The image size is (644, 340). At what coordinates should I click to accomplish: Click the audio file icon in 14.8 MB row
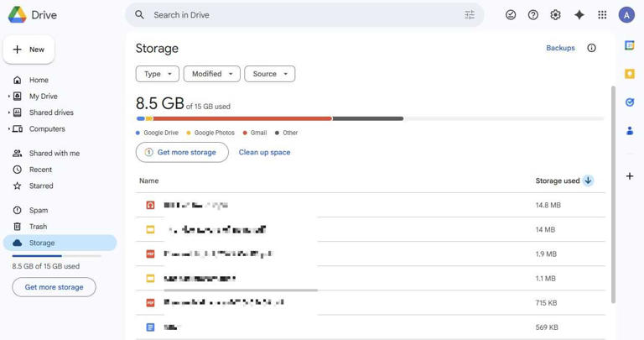150,205
